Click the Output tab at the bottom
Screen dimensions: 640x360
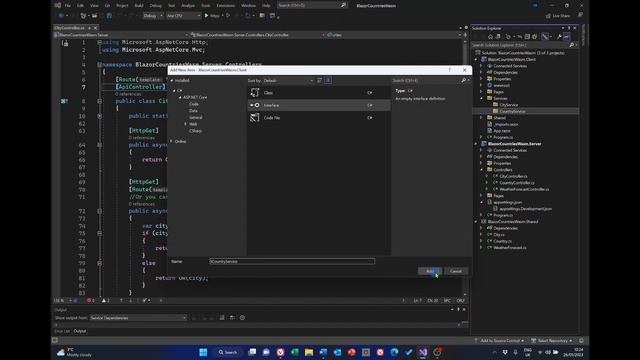[x=80, y=331]
